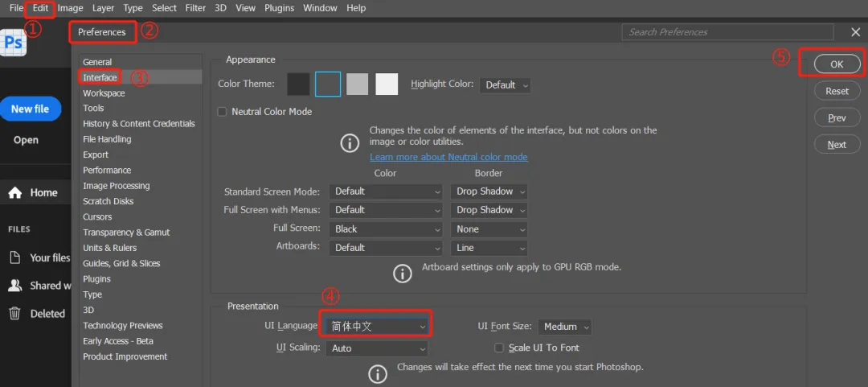
Task: Open the Full Screen border dropdown showing None
Action: click(x=489, y=229)
